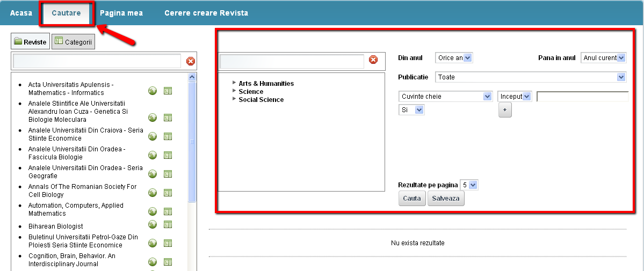The height and width of the screenshot is (271, 644).
Task: Open globe icon for Oradea Seria Geografie
Action: tap(153, 174)
